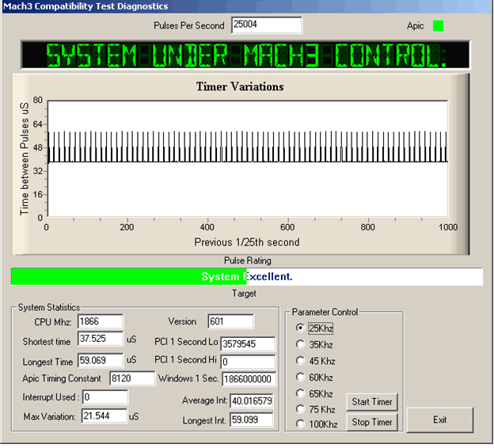494x448 pixels.
Task: Click the 'Parameter Control' group label
Action: tap(325, 312)
